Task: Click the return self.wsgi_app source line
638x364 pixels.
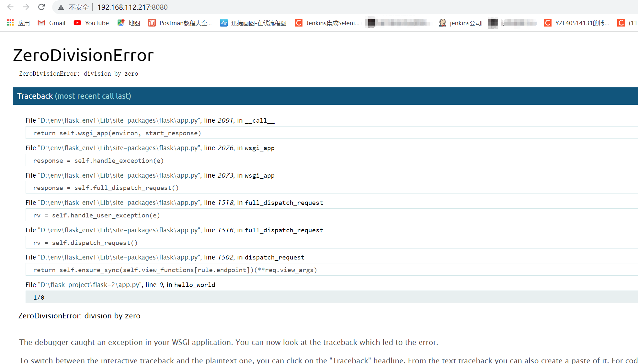Action: tap(117, 133)
